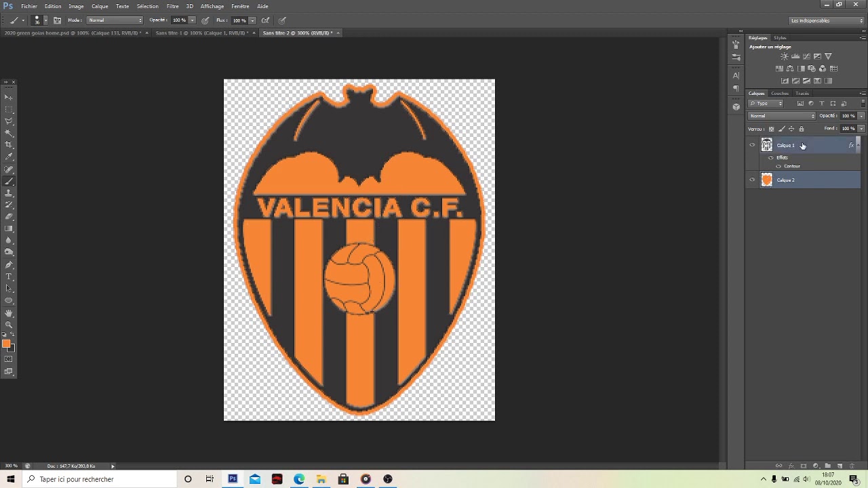Add an Exposure adjustment
The image size is (868, 488).
pyautogui.click(x=817, y=56)
